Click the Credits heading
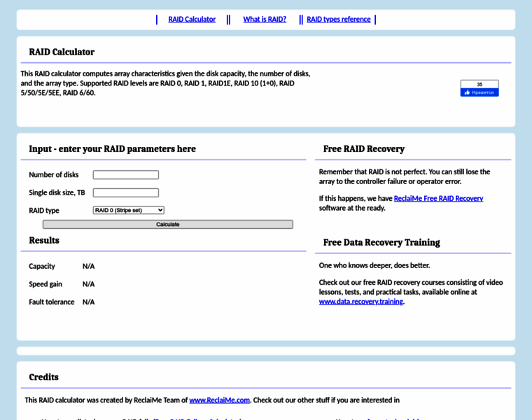The width and height of the screenshot is (532, 420). point(44,377)
